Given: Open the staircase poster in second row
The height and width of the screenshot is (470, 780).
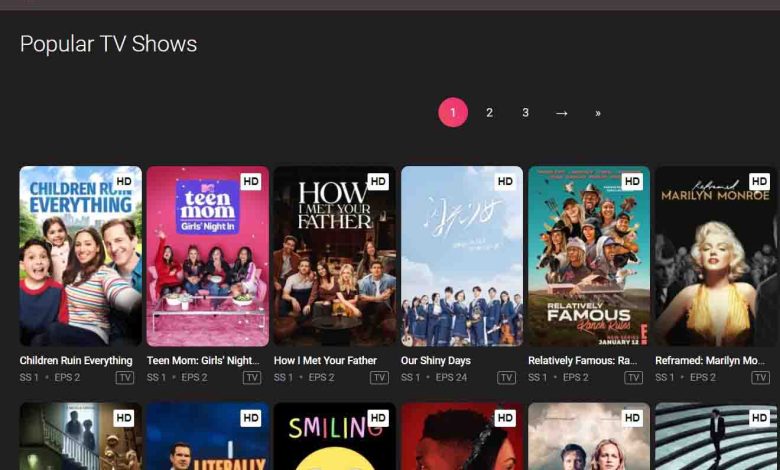Looking at the screenshot, I should point(81,436).
